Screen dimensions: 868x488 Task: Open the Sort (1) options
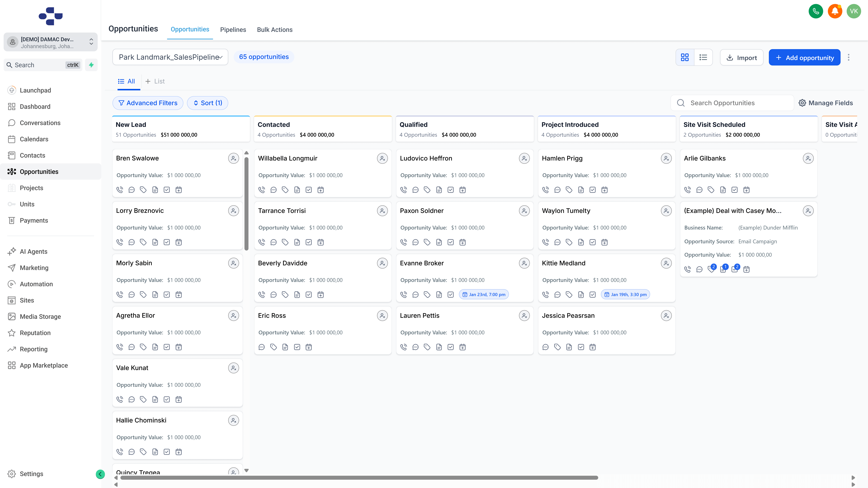208,103
